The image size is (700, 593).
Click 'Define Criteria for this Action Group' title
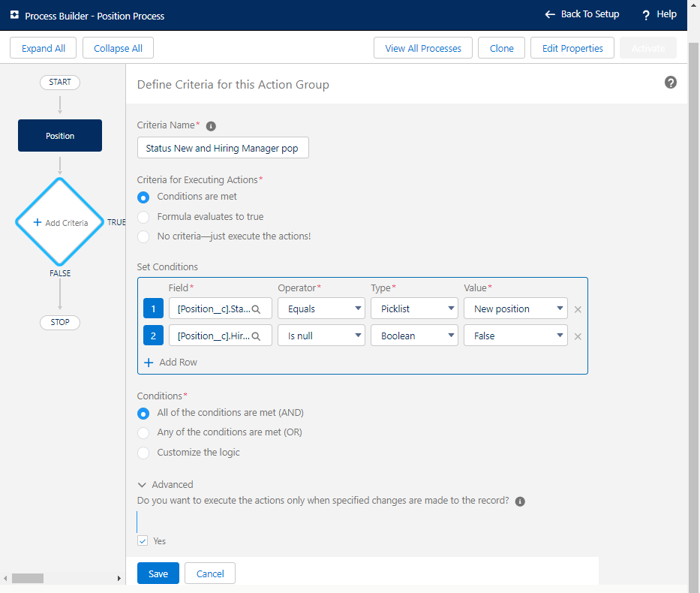[233, 84]
